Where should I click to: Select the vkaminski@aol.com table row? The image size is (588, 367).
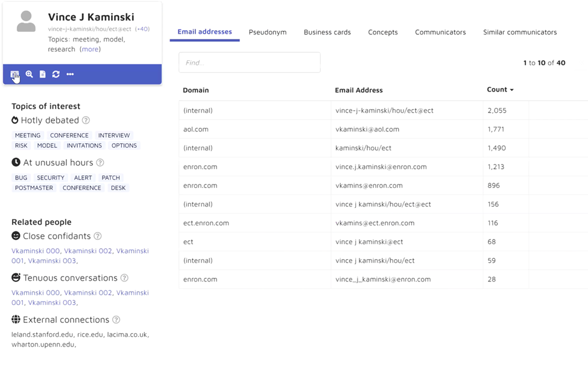pos(383,130)
